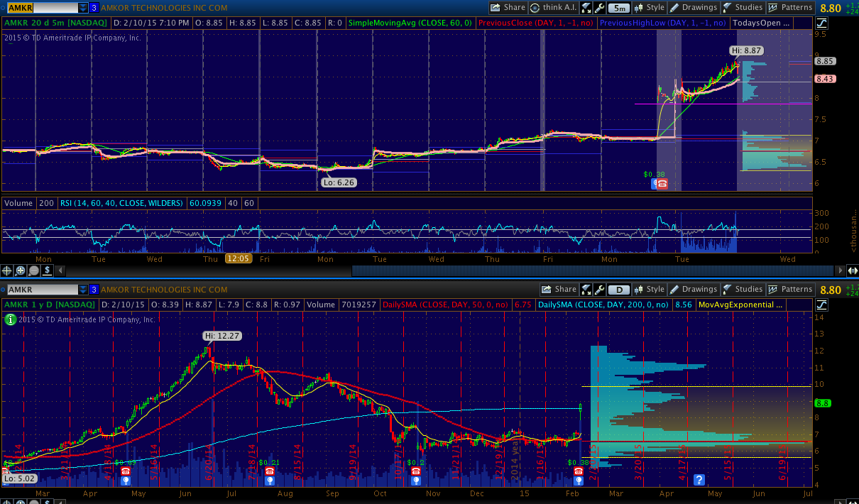Toggle the scale curve button on lower chart
Image resolution: width=859 pixels, height=504 pixels.
[821, 305]
